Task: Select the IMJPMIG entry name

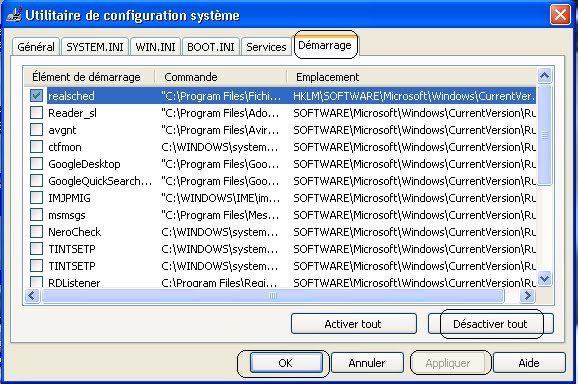Action: (69, 198)
